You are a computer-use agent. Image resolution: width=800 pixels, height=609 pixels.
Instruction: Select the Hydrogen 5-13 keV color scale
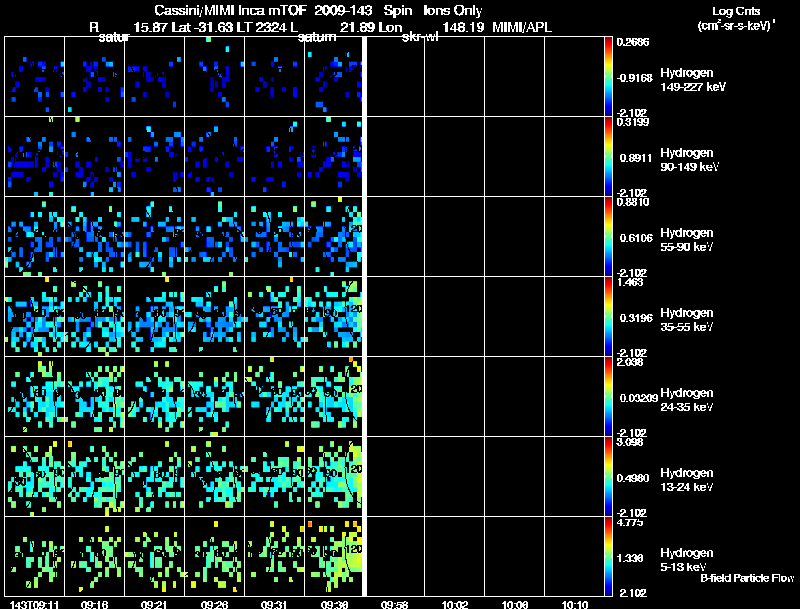(x=608, y=556)
